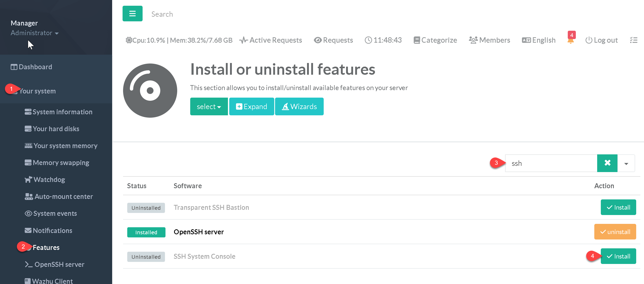The width and height of the screenshot is (644, 284).
Task: Install SSH System Console
Action: (x=618, y=256)
